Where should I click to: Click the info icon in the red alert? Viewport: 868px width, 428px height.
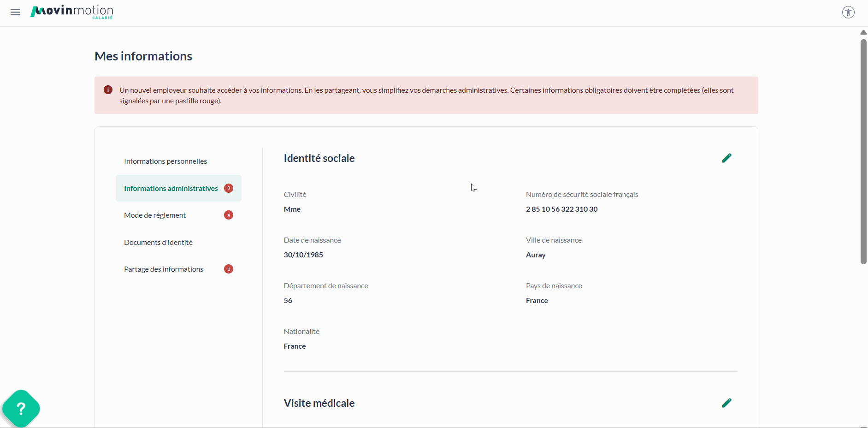(108, 90)
